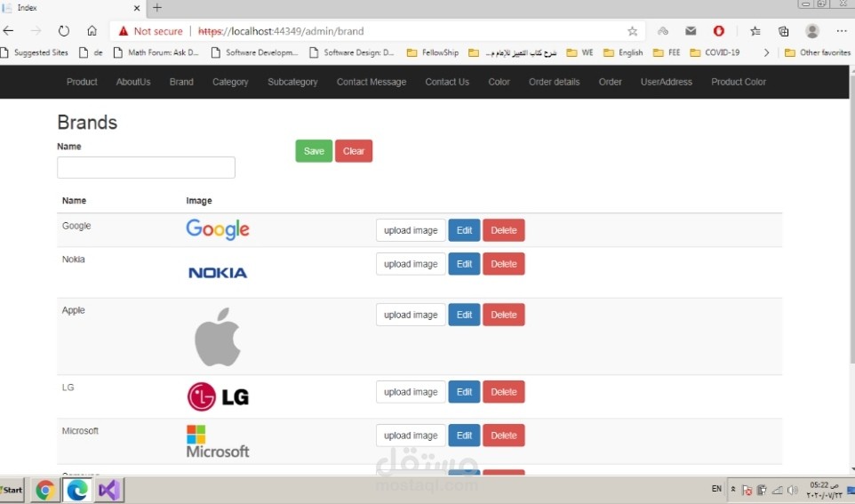Go back with the browser back arrow
The width and height of the screenshot is (855, 504).
(8, 31)
